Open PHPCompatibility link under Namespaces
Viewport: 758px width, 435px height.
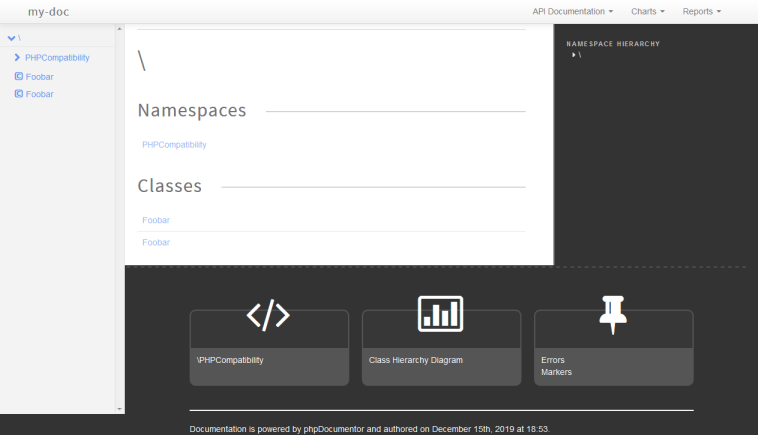tap(174, 145)
